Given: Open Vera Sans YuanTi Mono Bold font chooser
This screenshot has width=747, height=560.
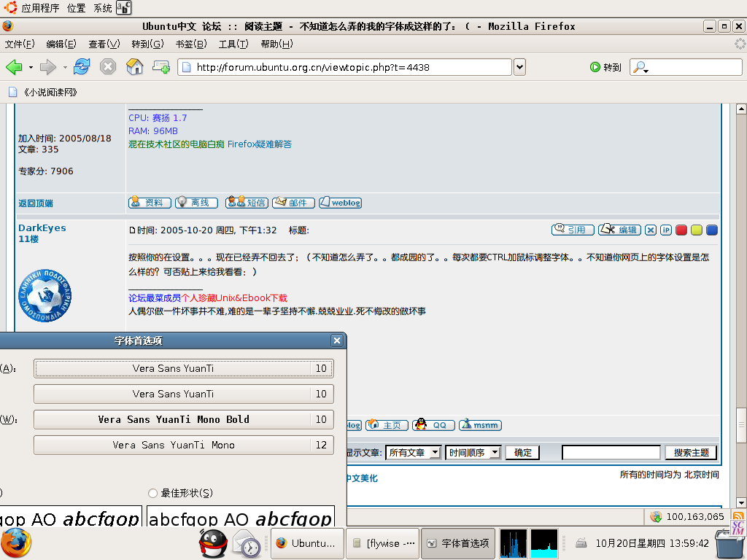Looking at the screenshot, I should click(x=183, y=419).
